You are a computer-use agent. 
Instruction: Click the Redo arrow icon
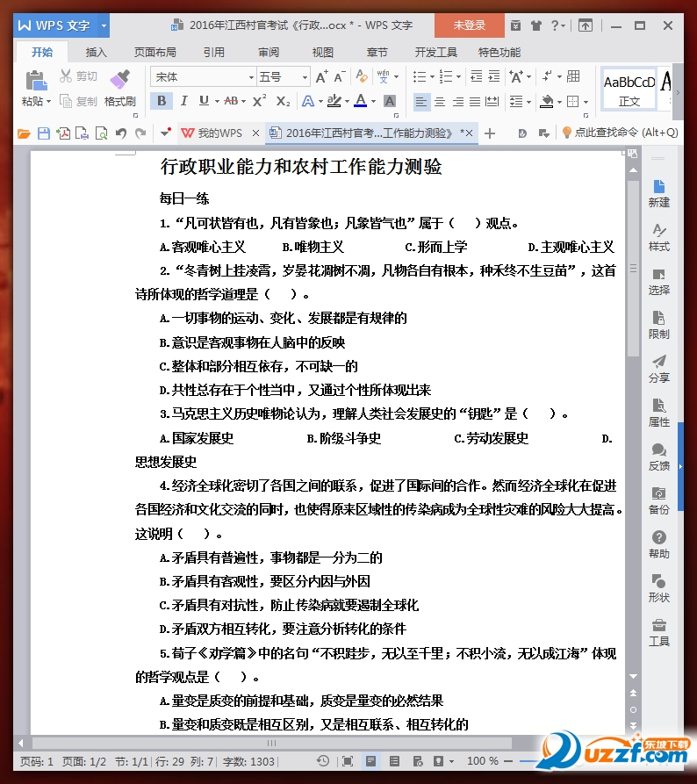point(140,133)
